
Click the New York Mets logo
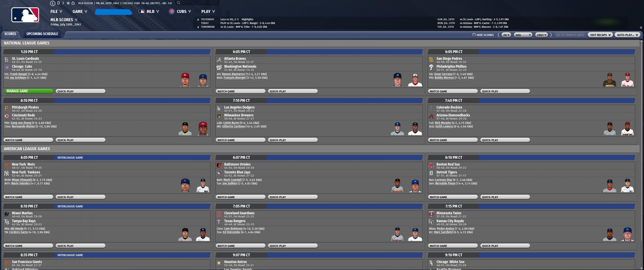click(x=7, y=165)
